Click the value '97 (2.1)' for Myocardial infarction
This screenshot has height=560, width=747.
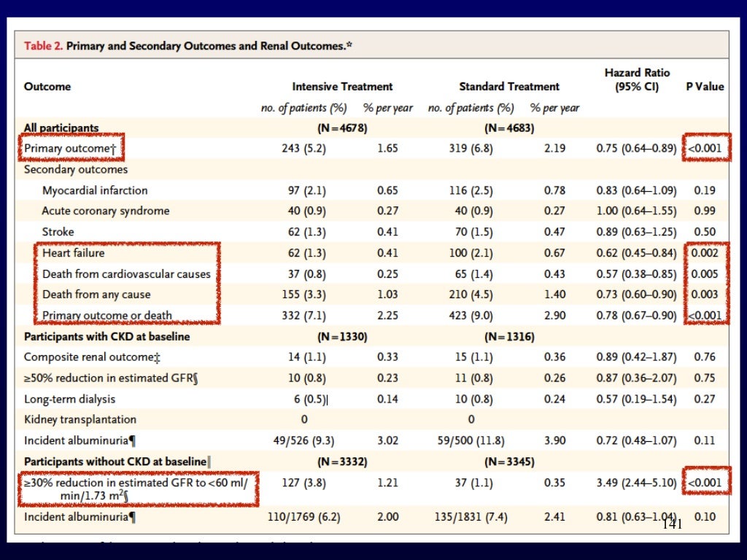coord(307,190)
